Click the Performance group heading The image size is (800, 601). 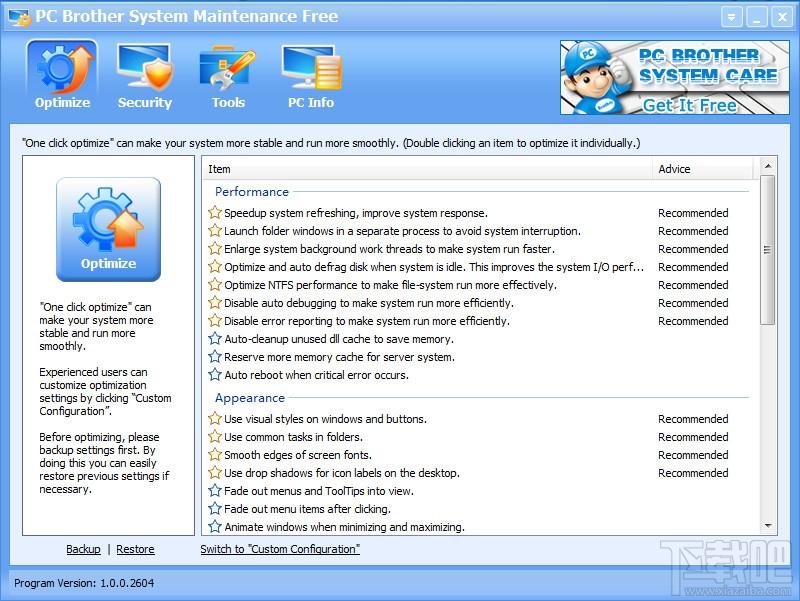(x=252, y=191)
